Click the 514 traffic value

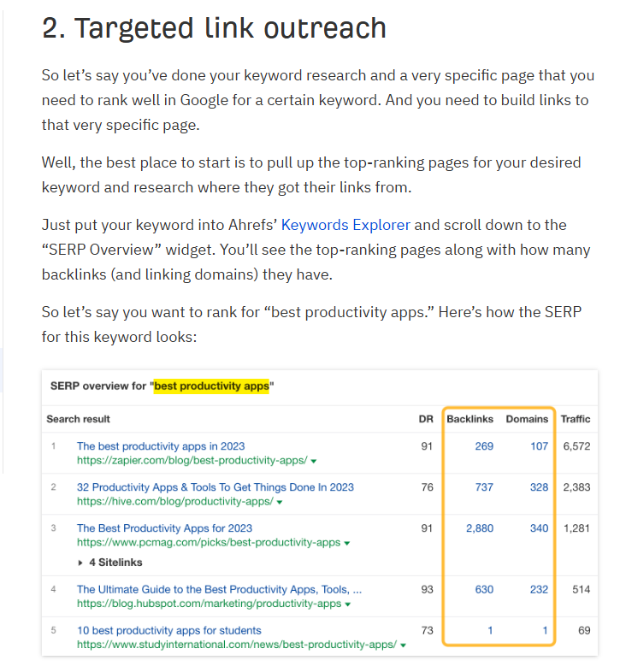click(581, 589)
